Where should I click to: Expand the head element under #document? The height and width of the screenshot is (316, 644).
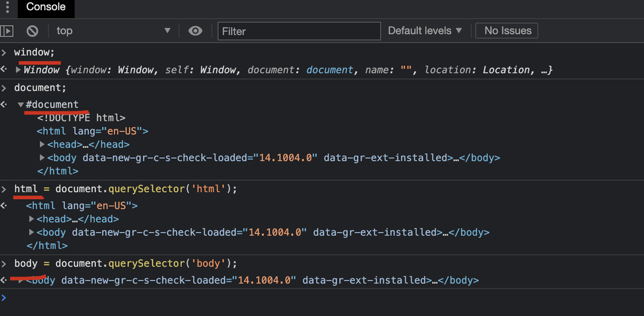coord(42,145)
